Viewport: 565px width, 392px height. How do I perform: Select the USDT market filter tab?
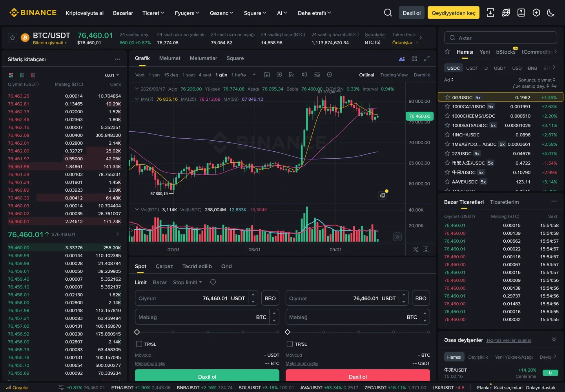[472, 68]
